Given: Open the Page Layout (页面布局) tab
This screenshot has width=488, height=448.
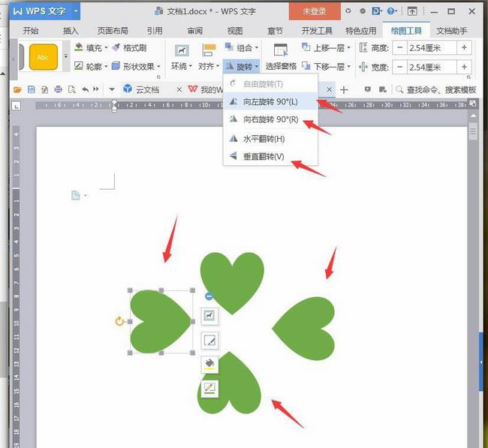Looking at the screenshot, I should pos(113,31).
